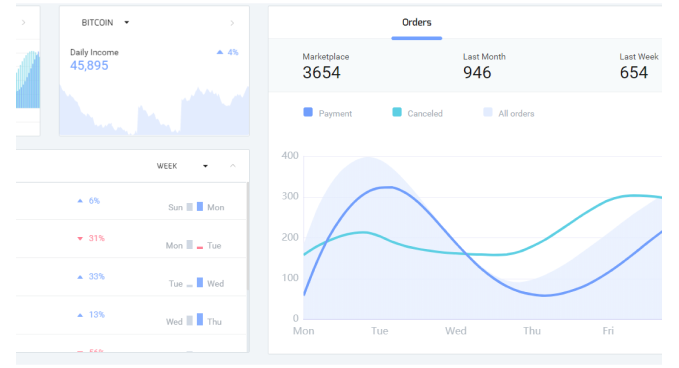The image size is (679, 368).
Task: Click the Marketplace value 3654
Action: (321, 73)
